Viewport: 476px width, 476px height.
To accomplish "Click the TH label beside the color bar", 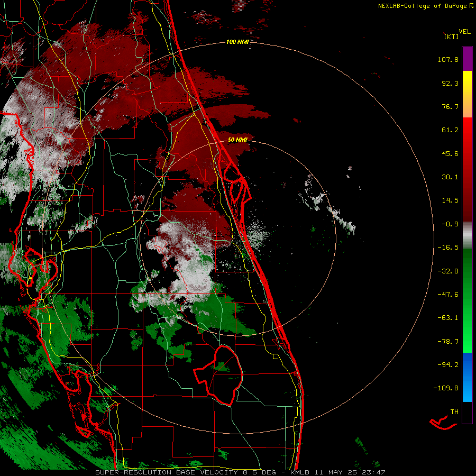I will [454, 412].
